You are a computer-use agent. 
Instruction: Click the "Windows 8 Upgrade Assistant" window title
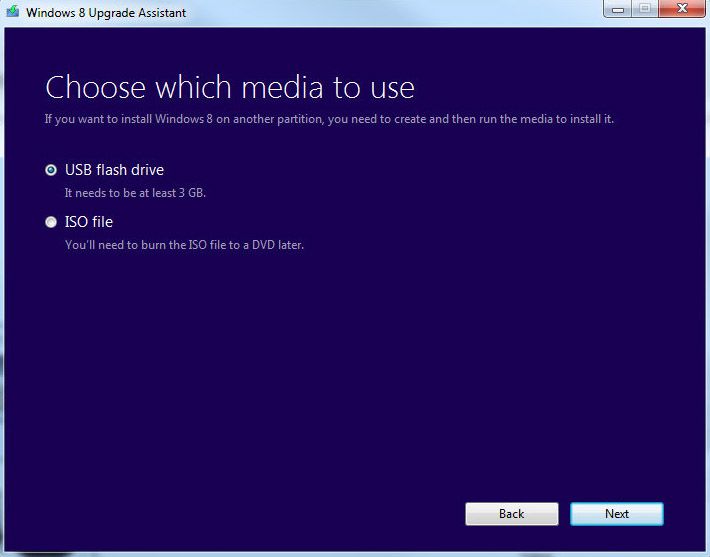point(106,13)
